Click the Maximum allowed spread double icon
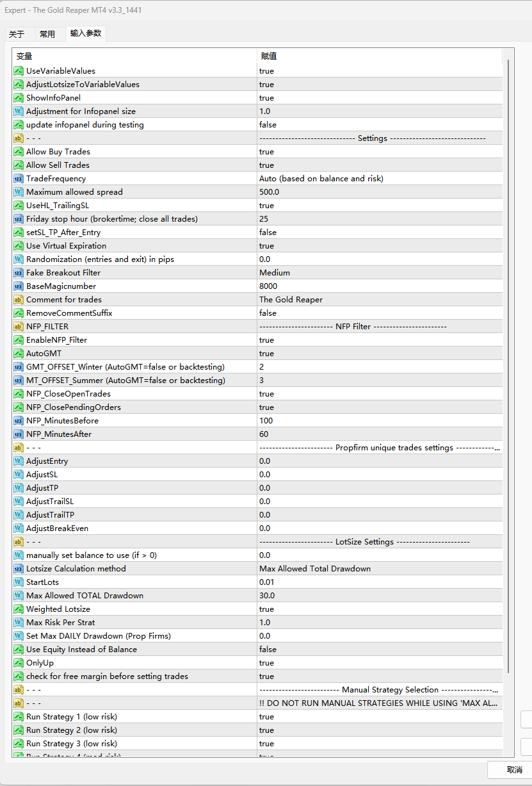 pyautogui.click(x=19, y=192)
